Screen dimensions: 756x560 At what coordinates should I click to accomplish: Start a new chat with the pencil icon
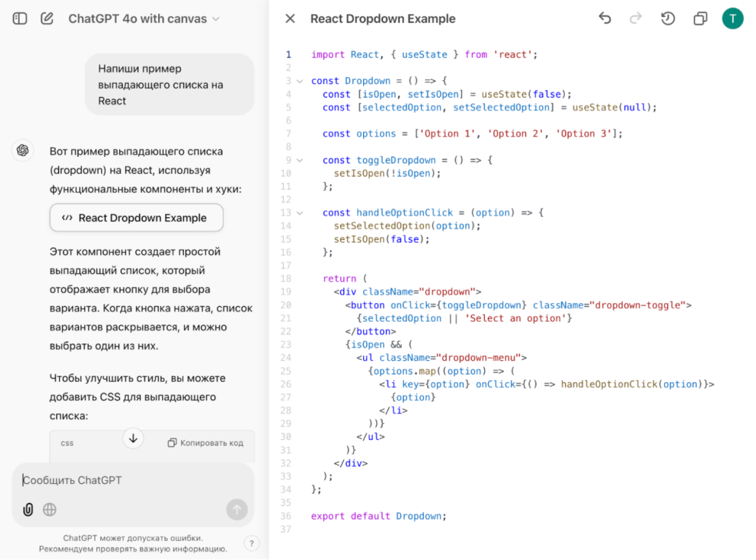pyautogui.click(x=47, y=19)
